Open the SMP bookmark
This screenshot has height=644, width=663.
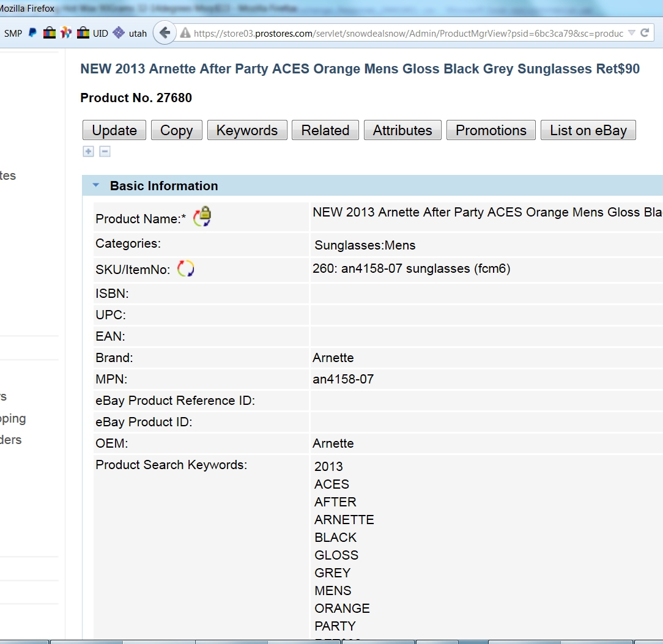[13, 34]
